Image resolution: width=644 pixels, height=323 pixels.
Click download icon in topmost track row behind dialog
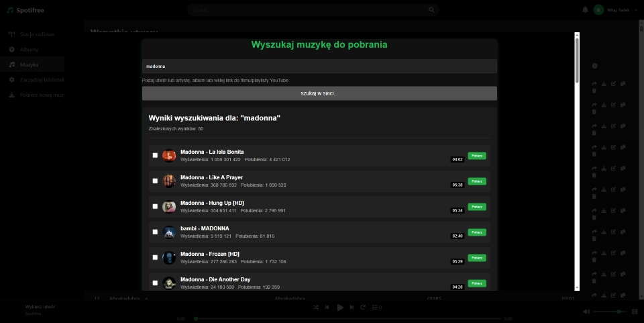pyautogui.click(x=604, y=83)
